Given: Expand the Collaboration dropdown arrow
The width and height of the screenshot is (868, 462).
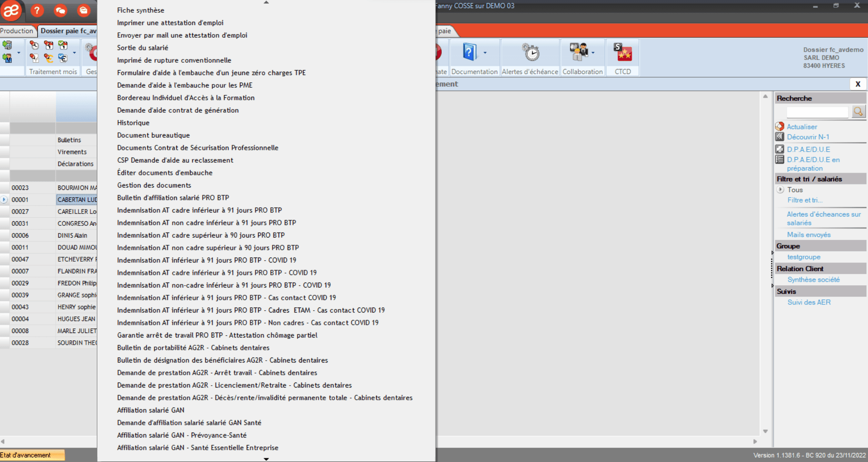Looking at the screenshot, I should [593, 53].
